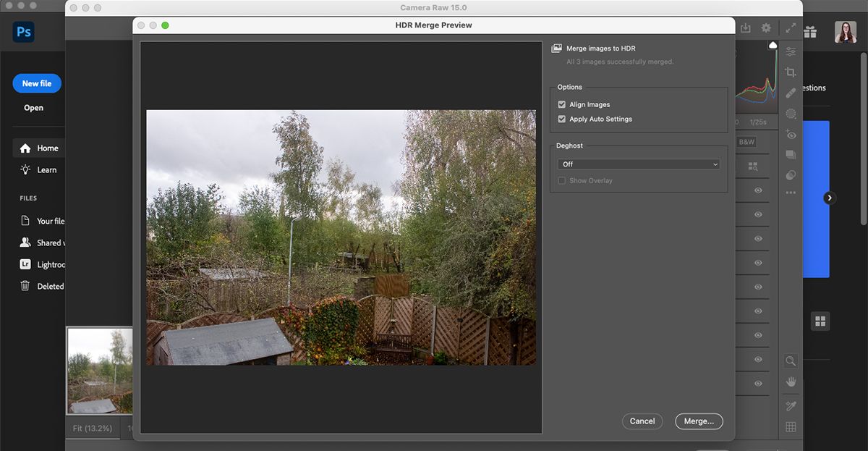Open the Deghost dropdown

(x=638, y=164)
